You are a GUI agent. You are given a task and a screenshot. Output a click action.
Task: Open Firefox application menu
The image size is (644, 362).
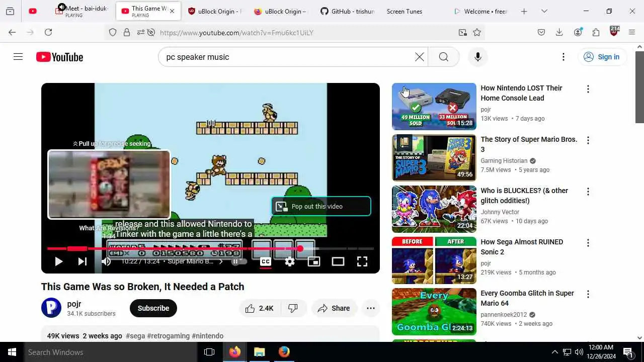tap(632, 32)
